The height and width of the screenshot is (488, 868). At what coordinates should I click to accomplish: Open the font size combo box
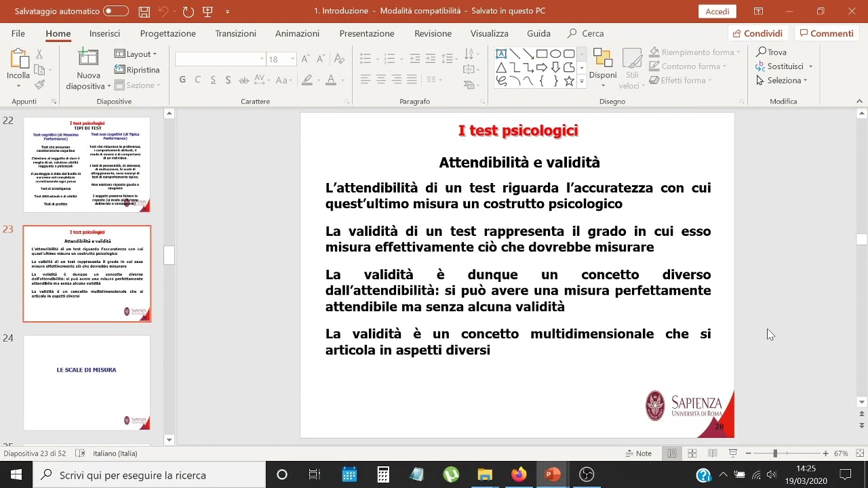(x=281, y=60)
